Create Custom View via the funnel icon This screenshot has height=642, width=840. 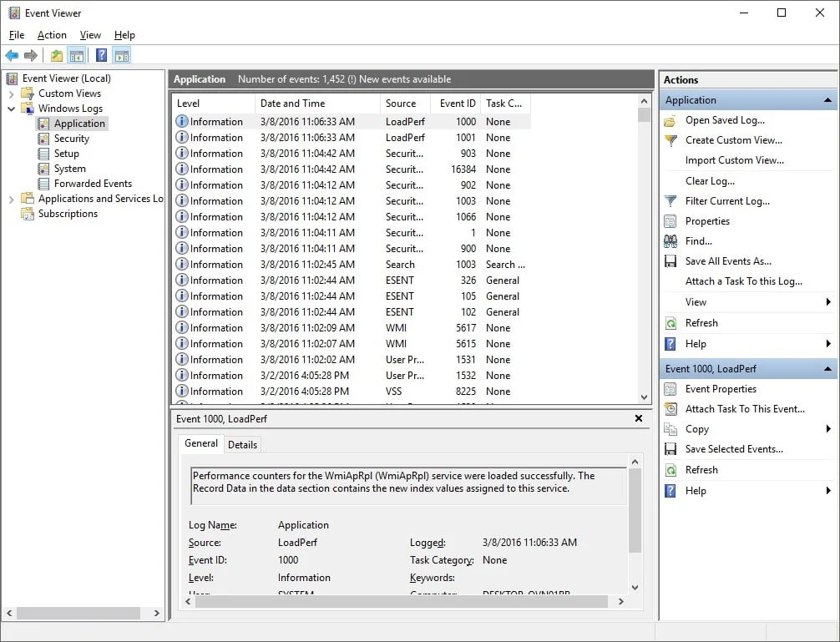[x=670, y=140]
